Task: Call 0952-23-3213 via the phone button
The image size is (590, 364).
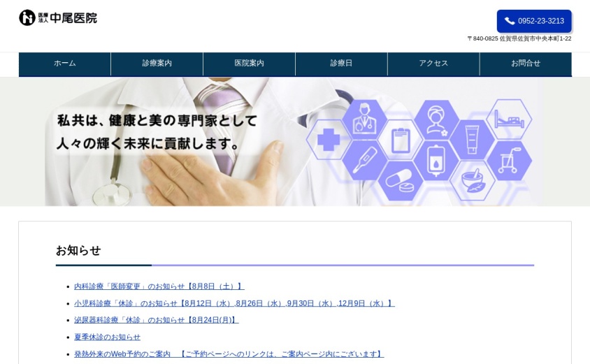Action: coord(534,21)
